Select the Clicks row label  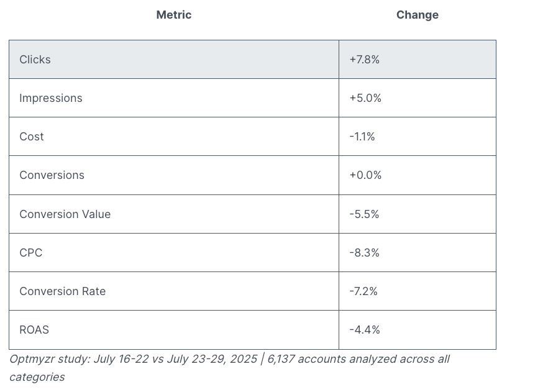(x=35, y=60)
